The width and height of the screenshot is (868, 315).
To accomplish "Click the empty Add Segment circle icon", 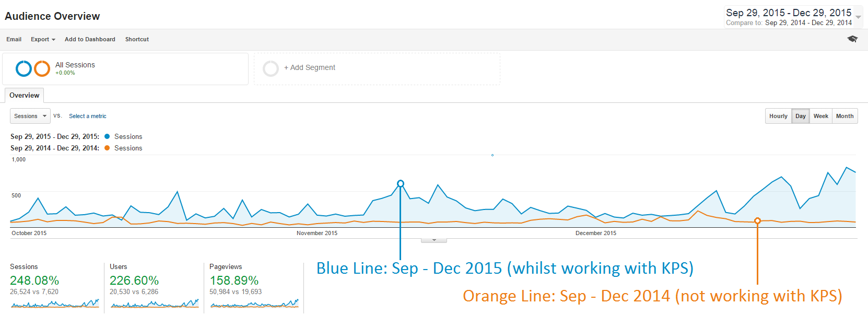I will 271,68.
